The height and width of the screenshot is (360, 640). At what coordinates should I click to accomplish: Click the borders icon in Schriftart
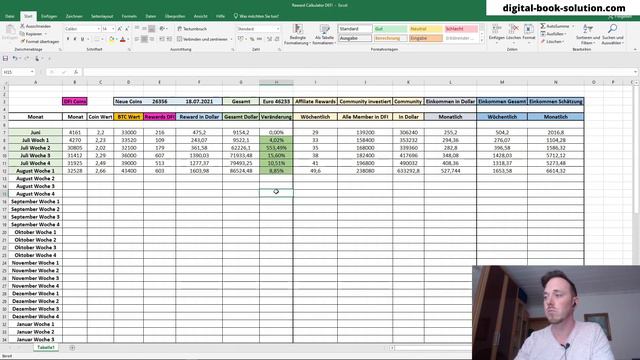pyautogui.click(x=97, y=39)
